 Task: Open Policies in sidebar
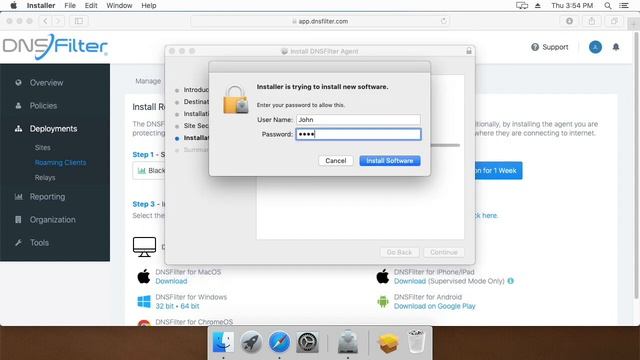tap(43, 106)
